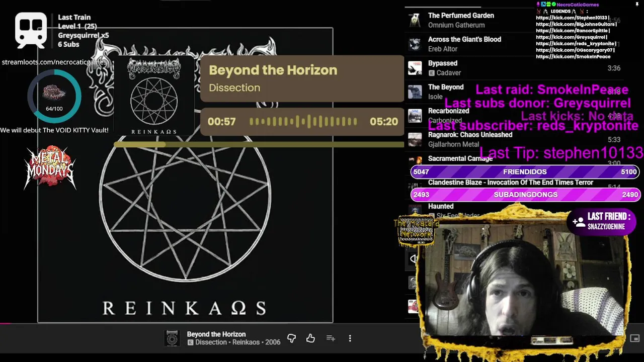Click The Mustard Network logo
644x362 pixels.
tap(416, 231)
